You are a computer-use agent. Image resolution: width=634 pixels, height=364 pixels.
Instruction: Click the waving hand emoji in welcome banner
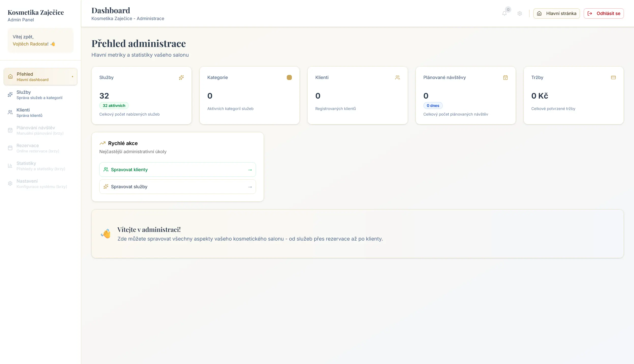[x=106, y=234]
